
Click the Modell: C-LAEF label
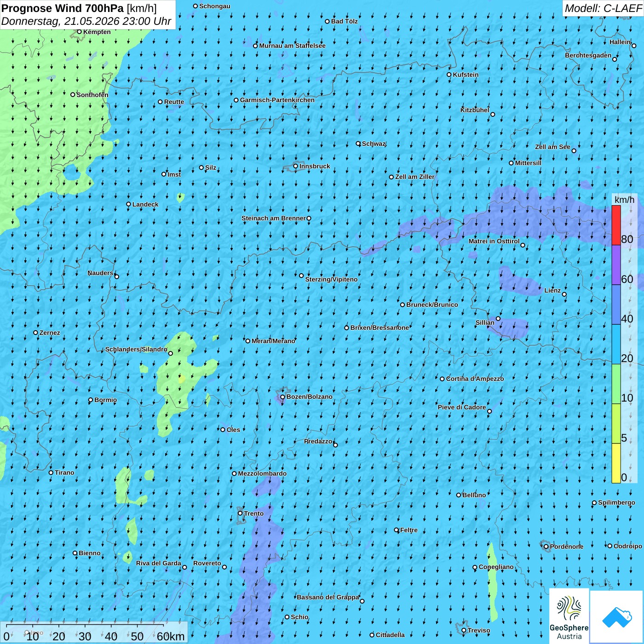tap(603, 8)
